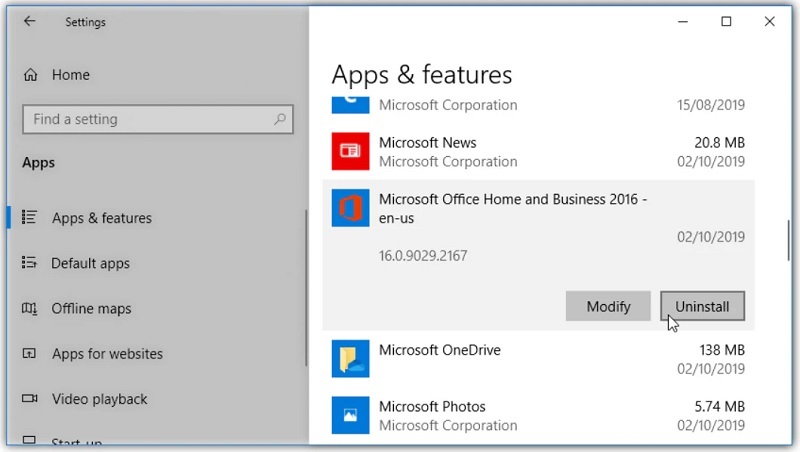
Task: Click the Apps for websites sidebar icon
Action: pos(29,353)
